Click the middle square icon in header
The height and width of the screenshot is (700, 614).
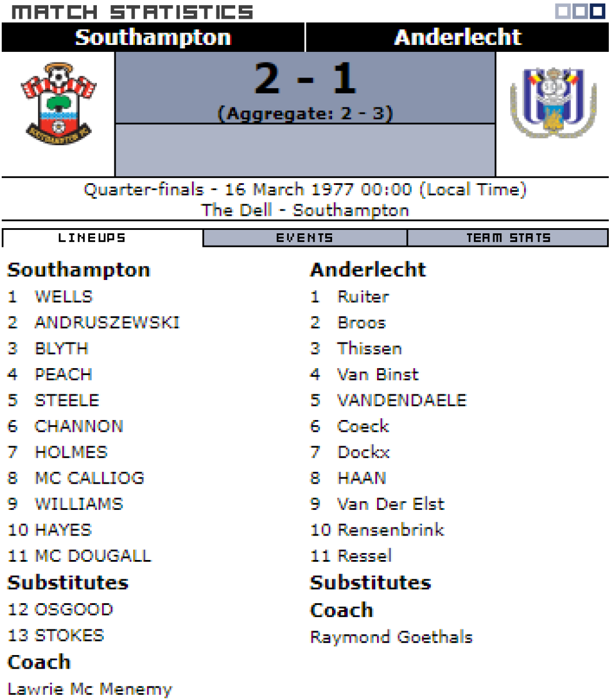[580, 11]
